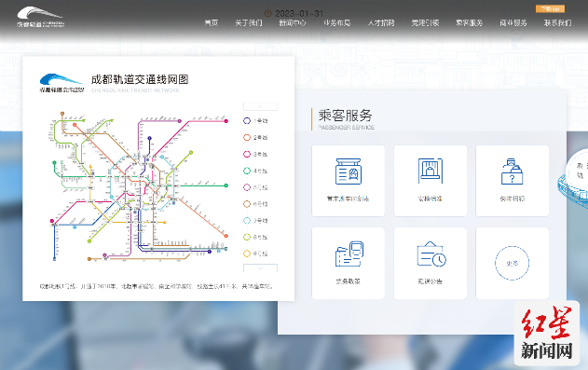Select Line 9 (9号线) in the legend

click(x=255, y=254)
